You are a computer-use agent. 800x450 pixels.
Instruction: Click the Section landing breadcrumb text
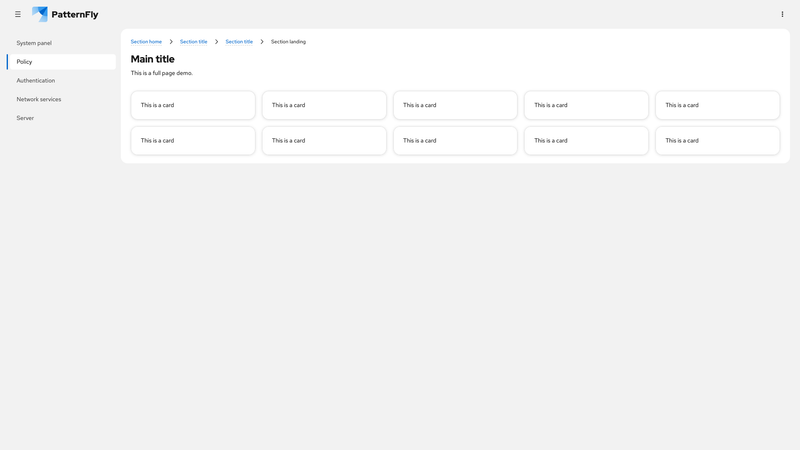[x=288, y=42]
